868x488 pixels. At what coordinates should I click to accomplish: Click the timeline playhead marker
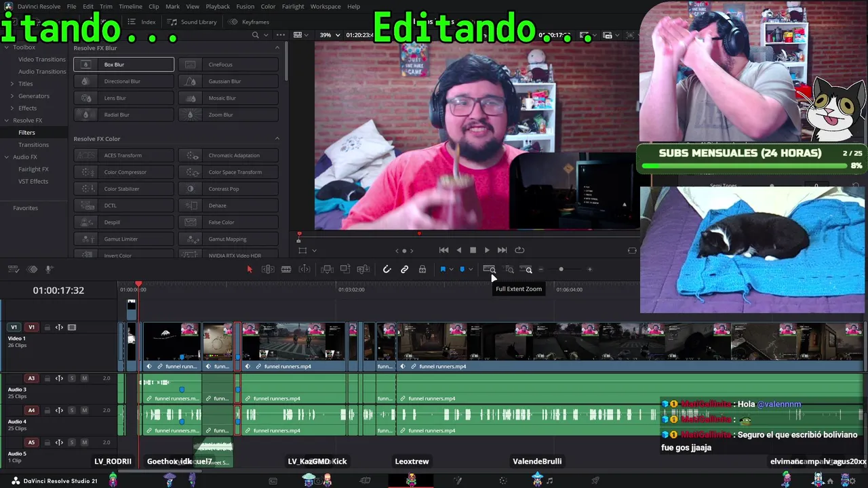point(138,285)
